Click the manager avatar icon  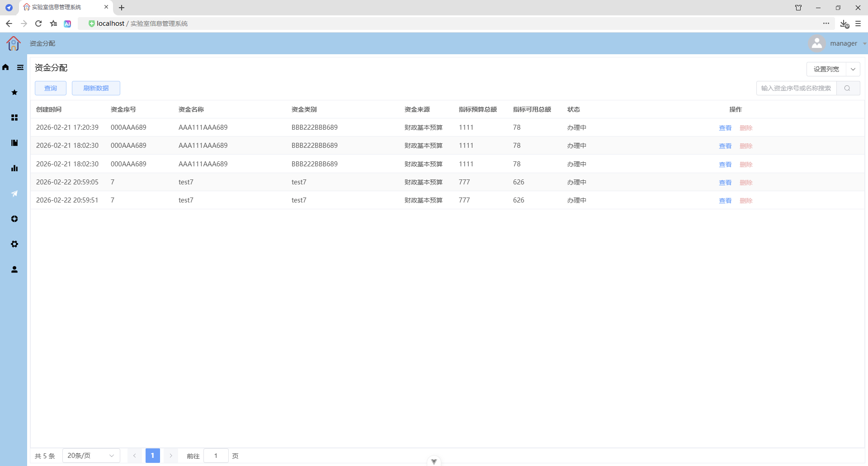pyautogui.click(x=817, y=43)
